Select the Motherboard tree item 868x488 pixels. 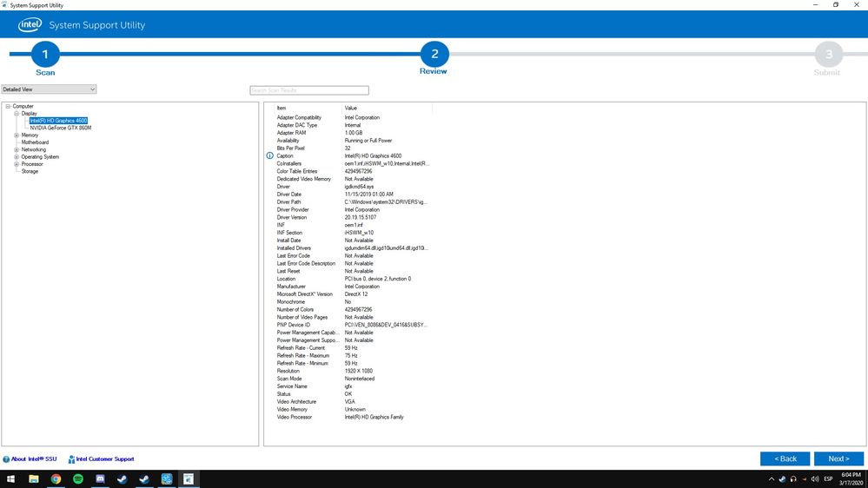[x=35, y=142]
